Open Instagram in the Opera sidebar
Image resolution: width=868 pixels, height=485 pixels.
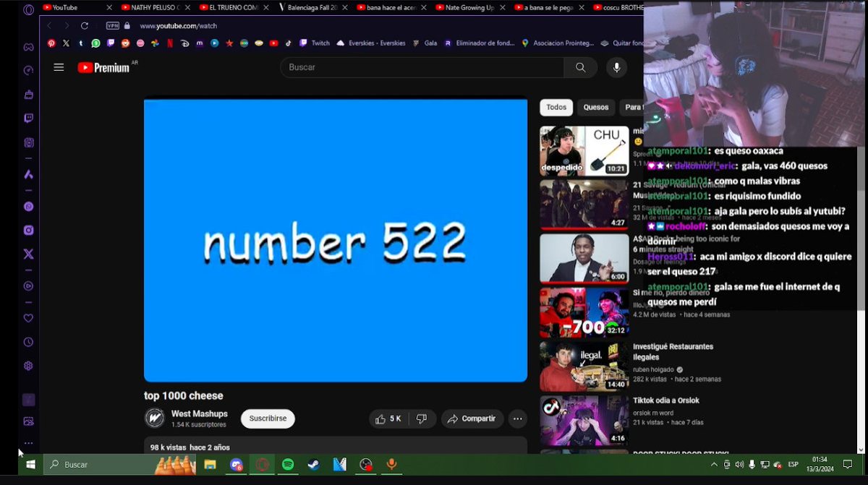(x=28, y=230)
